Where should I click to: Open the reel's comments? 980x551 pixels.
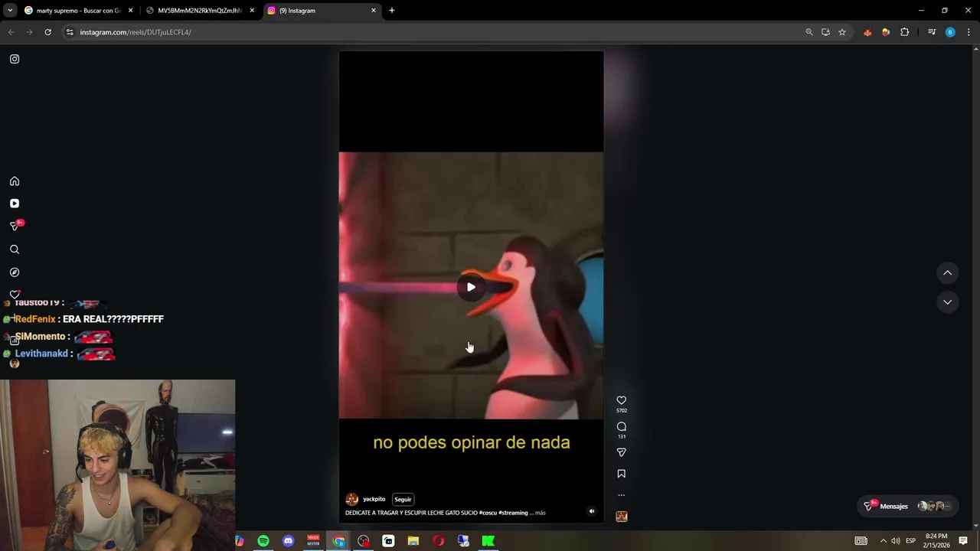click(622, 426)
